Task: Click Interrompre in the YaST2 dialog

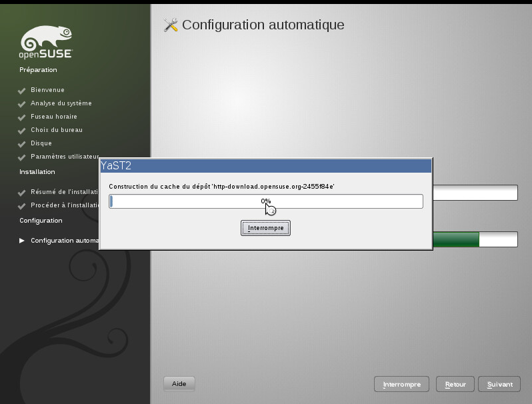Action: tap(265, 228)
